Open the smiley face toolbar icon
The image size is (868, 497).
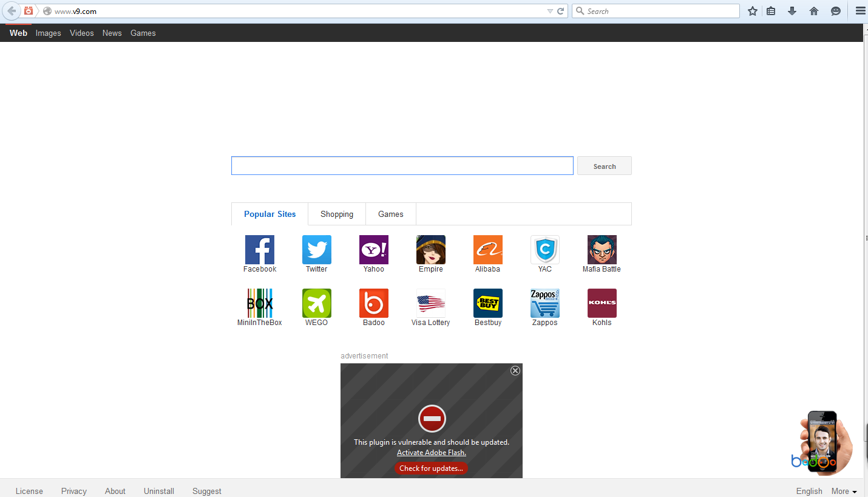[836, 11]
